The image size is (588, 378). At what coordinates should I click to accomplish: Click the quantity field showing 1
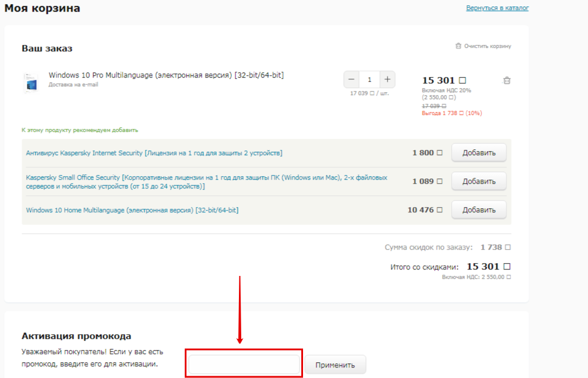pyautogui.click(x=369, y=79)
